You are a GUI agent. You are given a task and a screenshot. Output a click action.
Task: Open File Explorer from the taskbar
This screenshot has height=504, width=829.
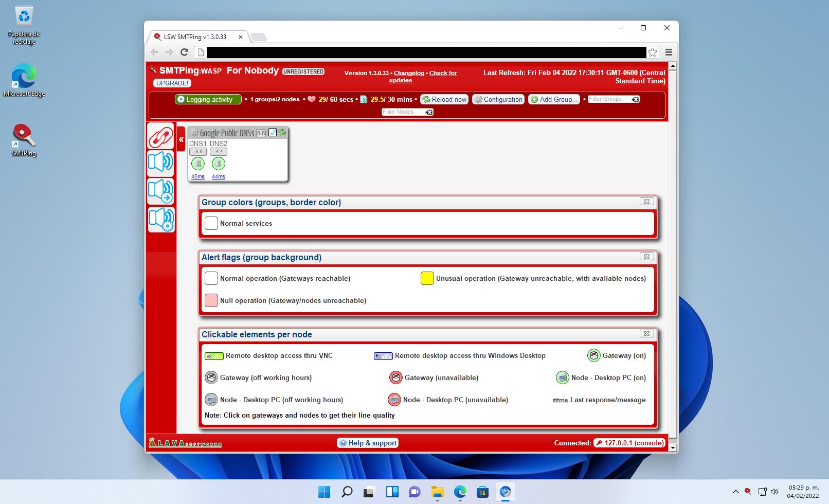click(437, 492)
